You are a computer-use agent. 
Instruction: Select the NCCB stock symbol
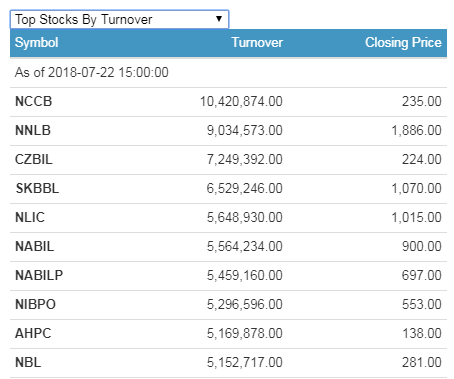pyautogui.click(x=34, y=101)
